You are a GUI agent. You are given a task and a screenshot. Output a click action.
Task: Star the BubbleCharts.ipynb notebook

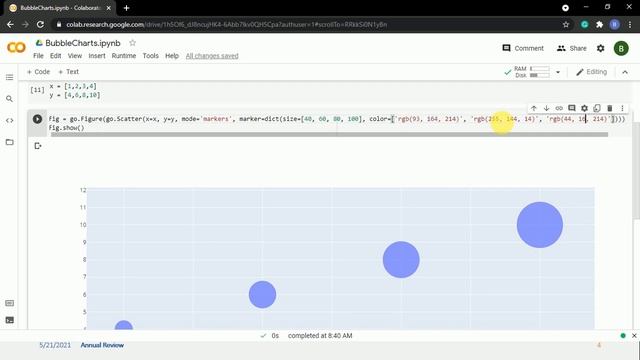pos(132,42)
